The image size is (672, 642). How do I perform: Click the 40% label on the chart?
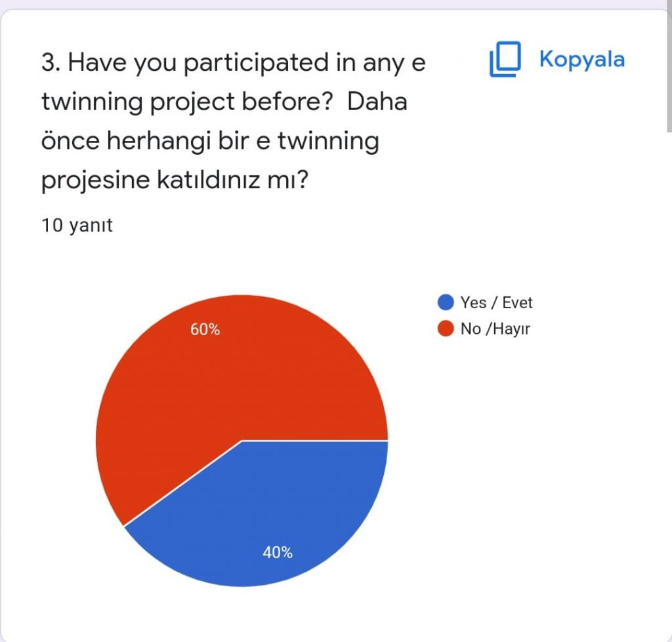click(x=278, y=553)
